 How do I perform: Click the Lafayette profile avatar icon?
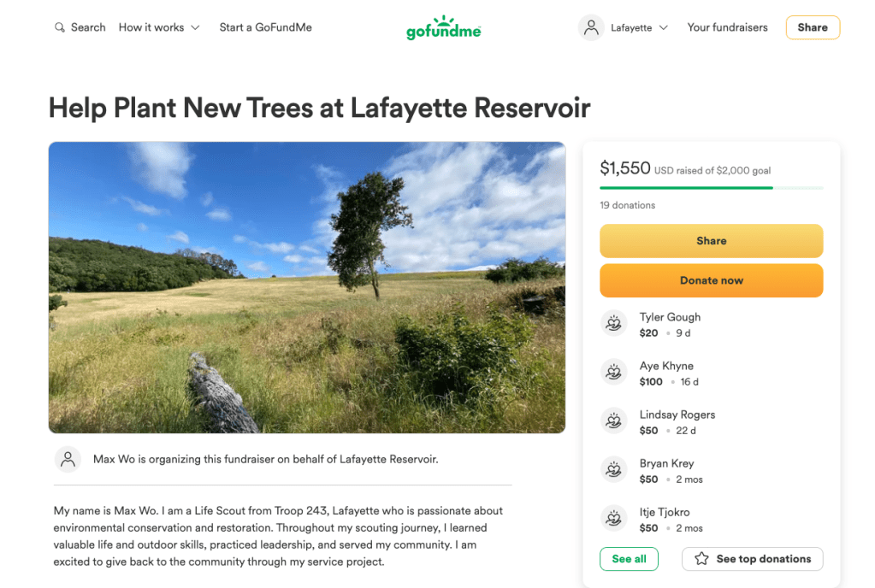591,27
